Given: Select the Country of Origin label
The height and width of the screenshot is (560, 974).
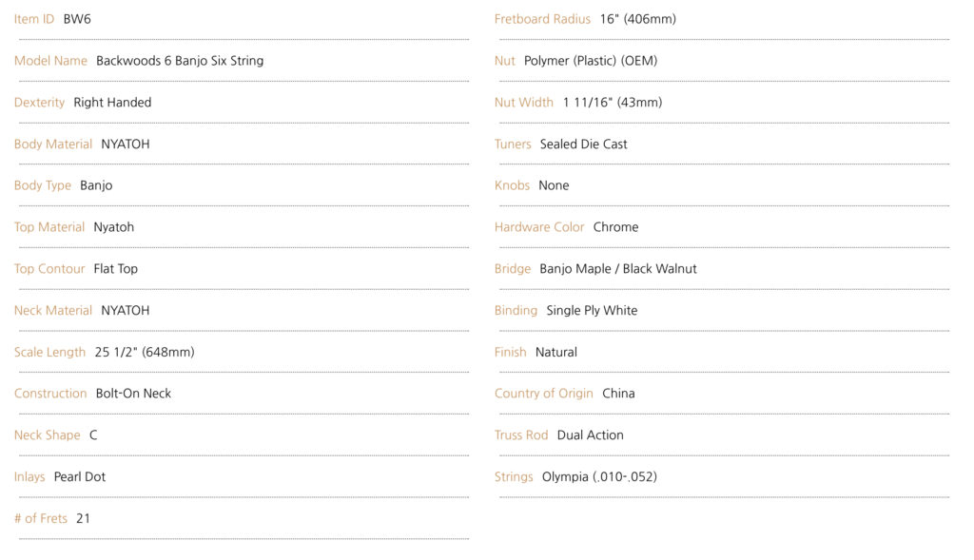Looking at the screenshot, I should click(x=543, y=394).
